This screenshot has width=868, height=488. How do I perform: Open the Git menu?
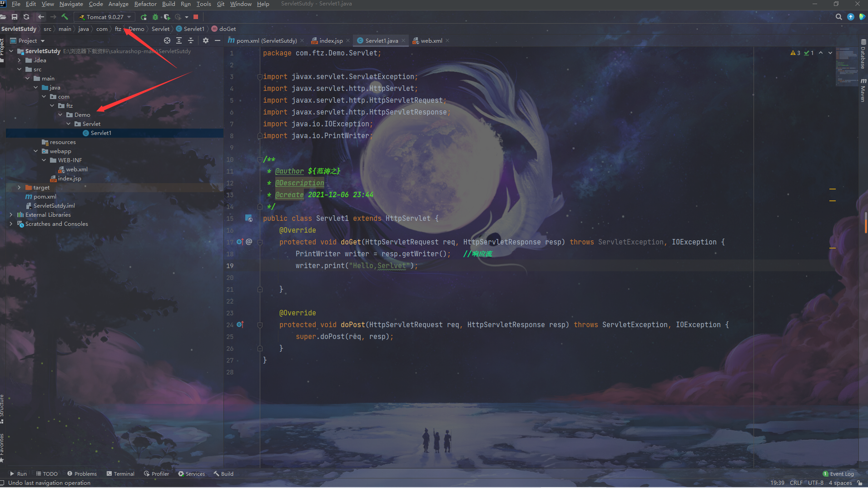pyautogui.click(x=221, y=4)
